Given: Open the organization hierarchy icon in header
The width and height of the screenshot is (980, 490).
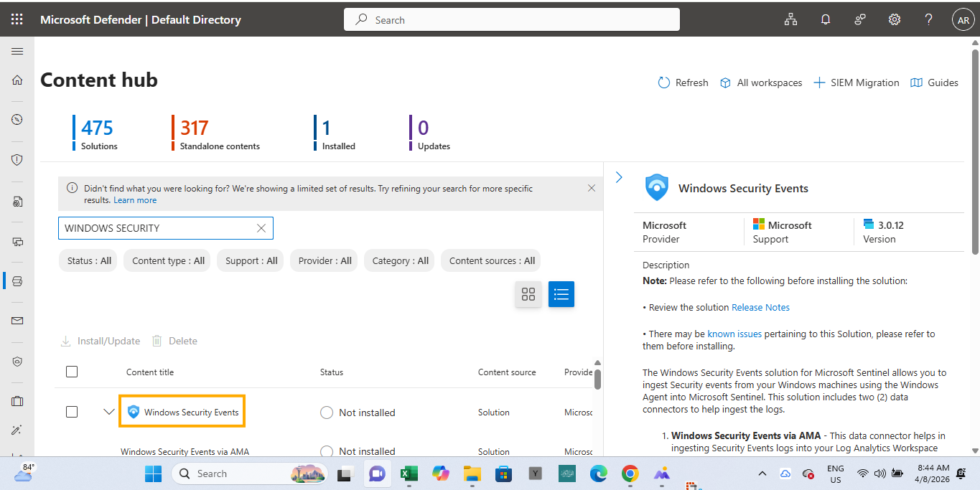Looking at the screenshot, I should [790, 20].
